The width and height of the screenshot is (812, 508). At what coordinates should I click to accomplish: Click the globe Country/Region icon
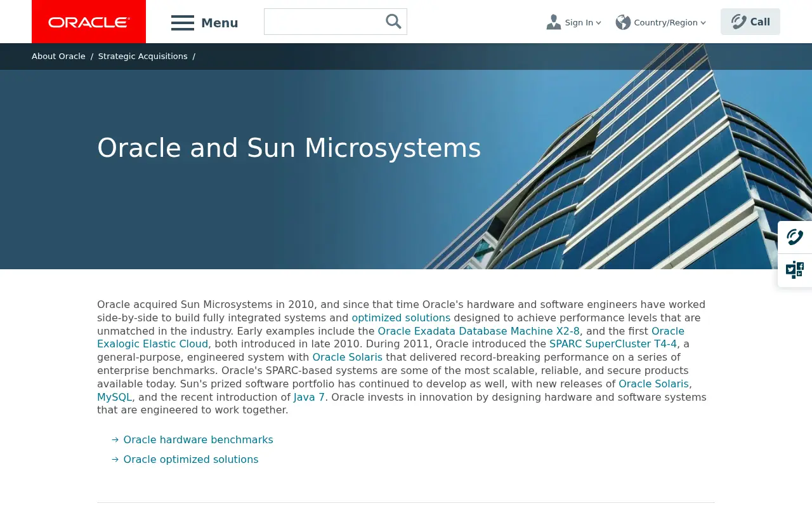coord(623,22)
